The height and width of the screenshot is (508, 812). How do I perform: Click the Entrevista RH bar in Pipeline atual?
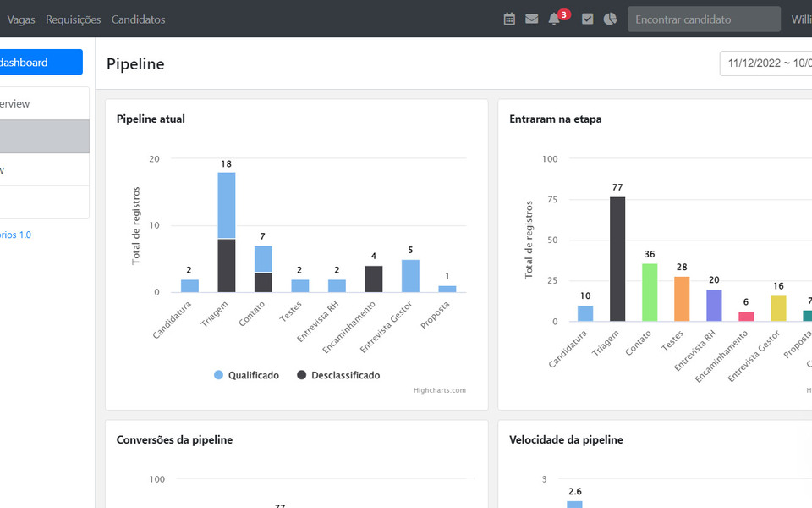337,285
